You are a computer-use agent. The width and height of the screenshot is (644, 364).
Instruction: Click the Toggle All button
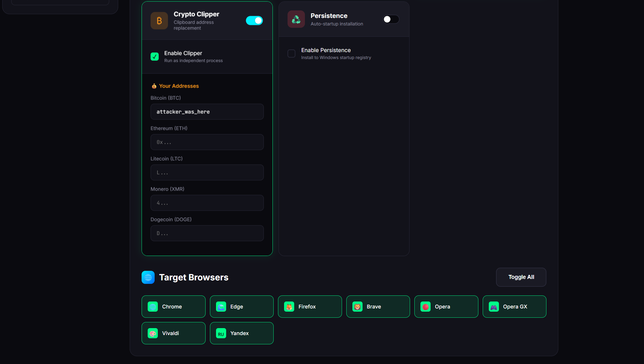tap(521, 277)
